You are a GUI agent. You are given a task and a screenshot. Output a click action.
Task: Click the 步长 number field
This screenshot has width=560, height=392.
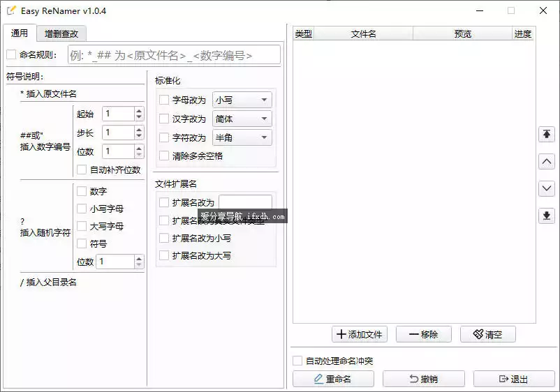tap(119, 133)
